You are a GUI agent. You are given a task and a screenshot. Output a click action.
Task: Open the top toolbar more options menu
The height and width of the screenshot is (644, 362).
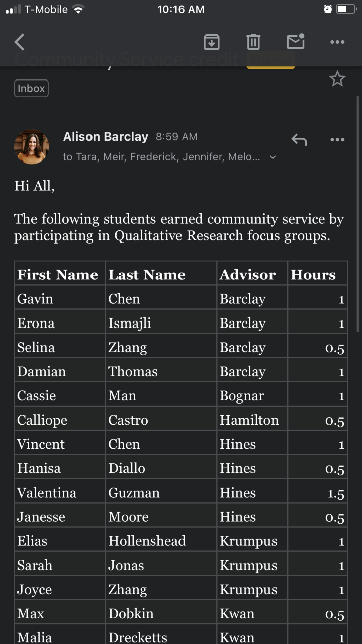click(337, 42)
